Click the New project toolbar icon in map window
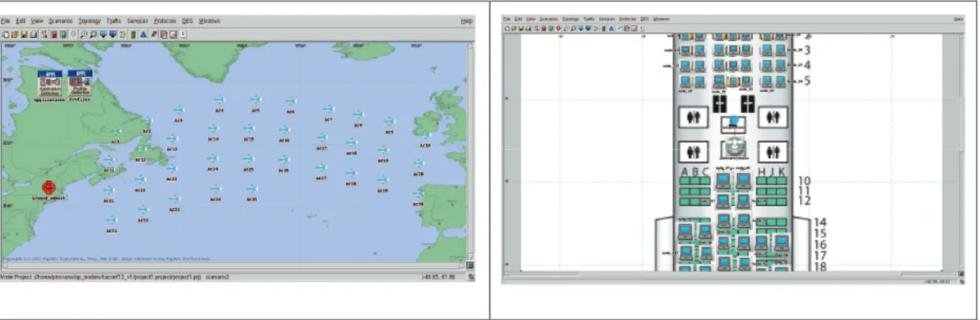980x320 pixels. [6, 33]
